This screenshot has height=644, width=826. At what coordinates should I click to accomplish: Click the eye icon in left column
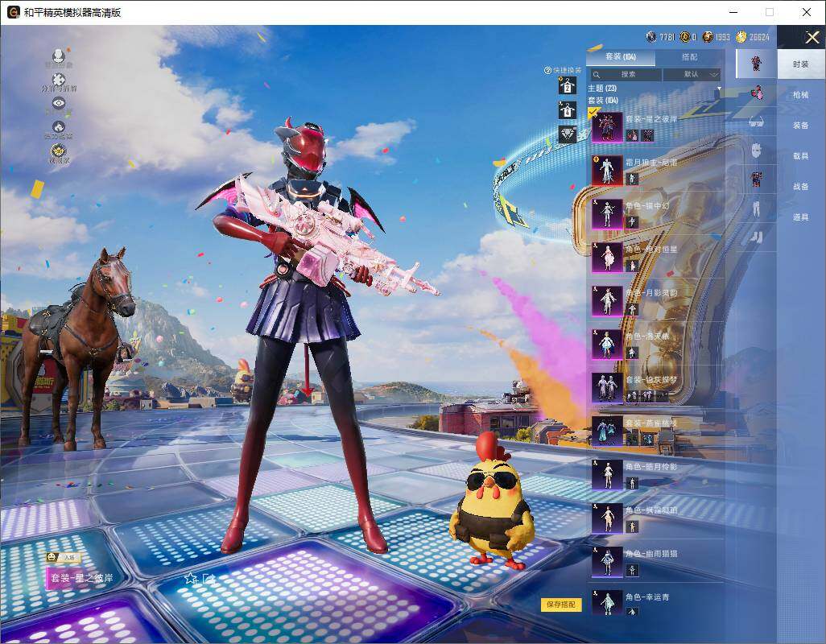coord(59,103)
